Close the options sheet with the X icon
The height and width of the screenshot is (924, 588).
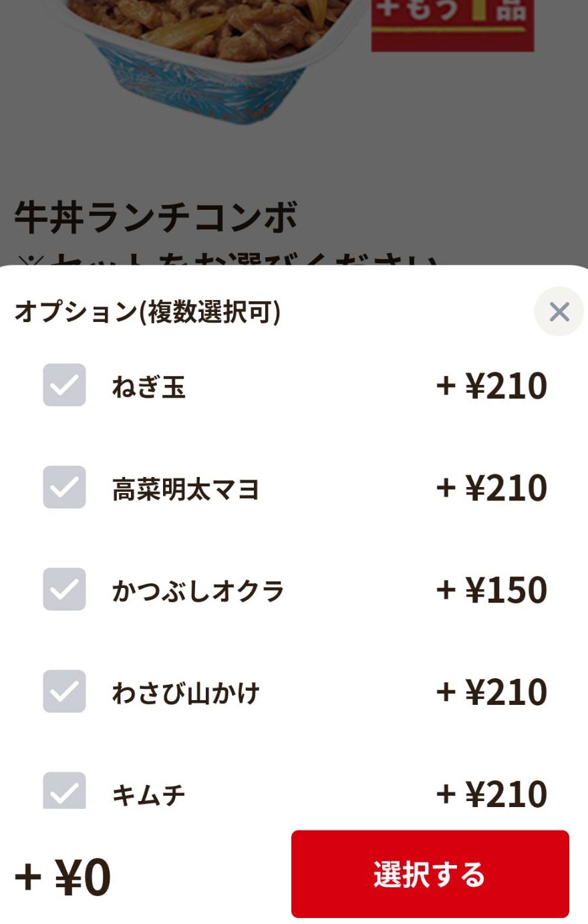pos(559,311)
